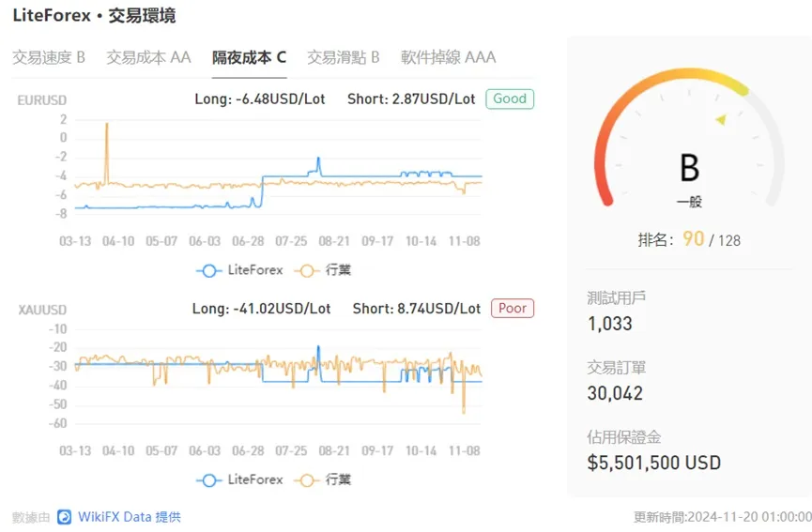Click the yellow gauge pointer arrow
812x532 pixels.
[x=721, y=119]
